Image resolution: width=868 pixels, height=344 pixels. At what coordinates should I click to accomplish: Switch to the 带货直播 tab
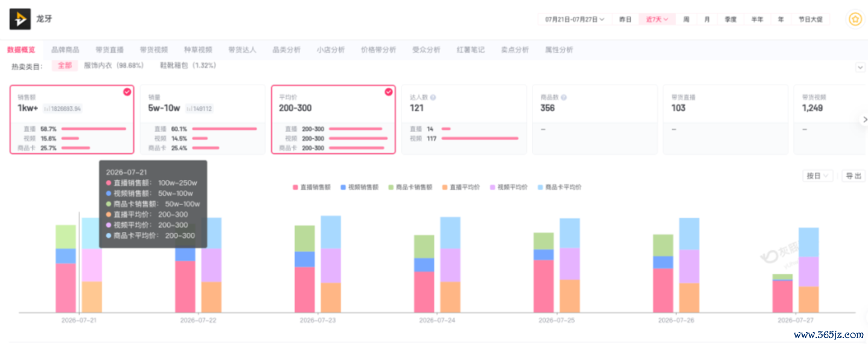[109, 49]
